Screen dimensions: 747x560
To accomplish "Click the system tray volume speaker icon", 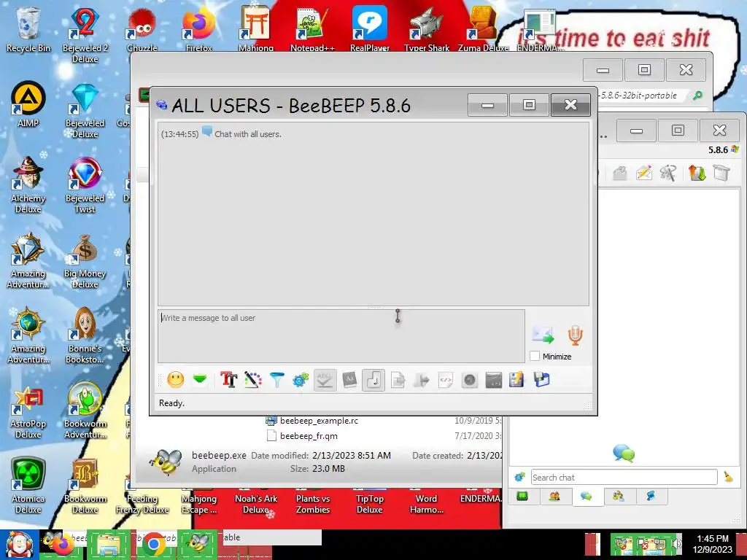I will [x=677, y=544].
